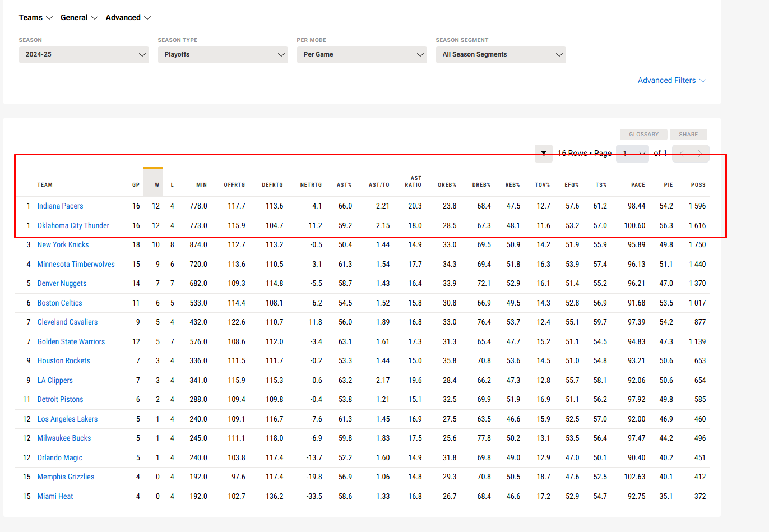
Task: Sort by TEAM column header
Action: (x=45, y=185)
